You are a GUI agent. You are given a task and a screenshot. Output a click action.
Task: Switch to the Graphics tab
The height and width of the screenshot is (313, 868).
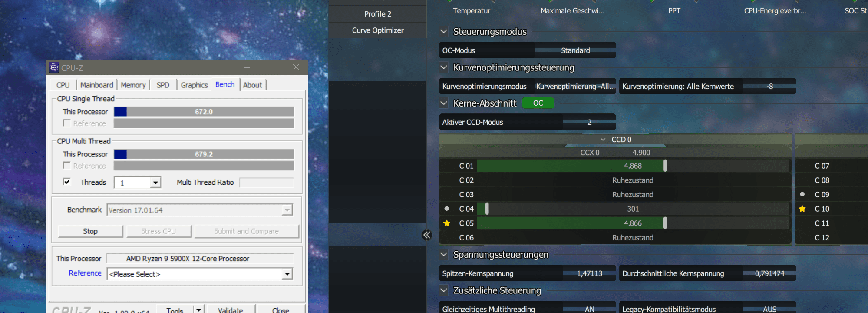click(194, 85)
